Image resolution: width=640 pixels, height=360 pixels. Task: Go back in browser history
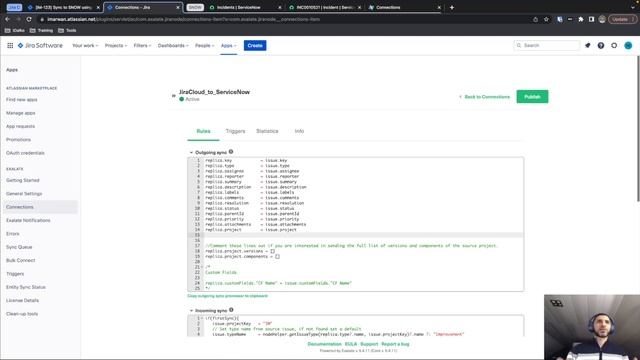pyautogui.click(x=8, y=19)
